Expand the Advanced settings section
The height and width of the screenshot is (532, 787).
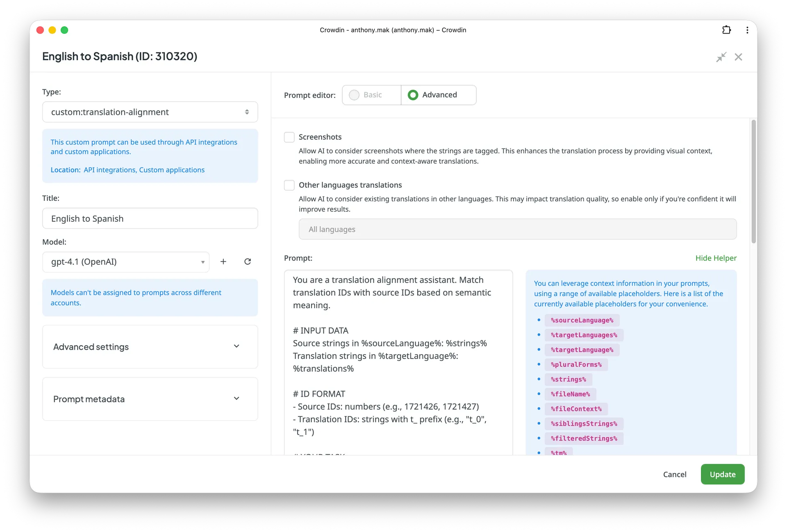[150, 347]
